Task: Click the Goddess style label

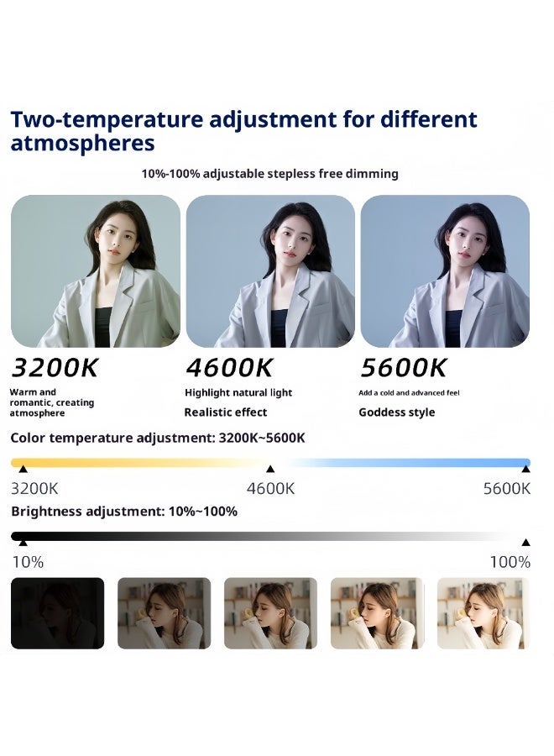Action: 396,412
